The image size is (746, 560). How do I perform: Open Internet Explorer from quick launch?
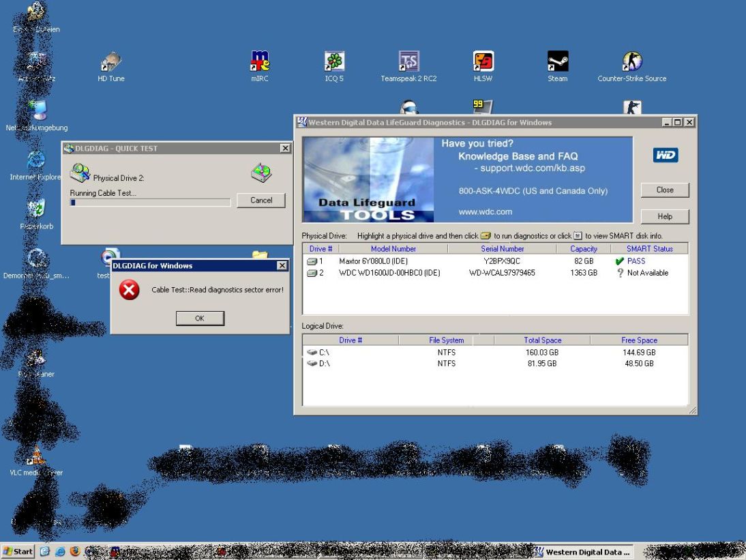(60, 551)
